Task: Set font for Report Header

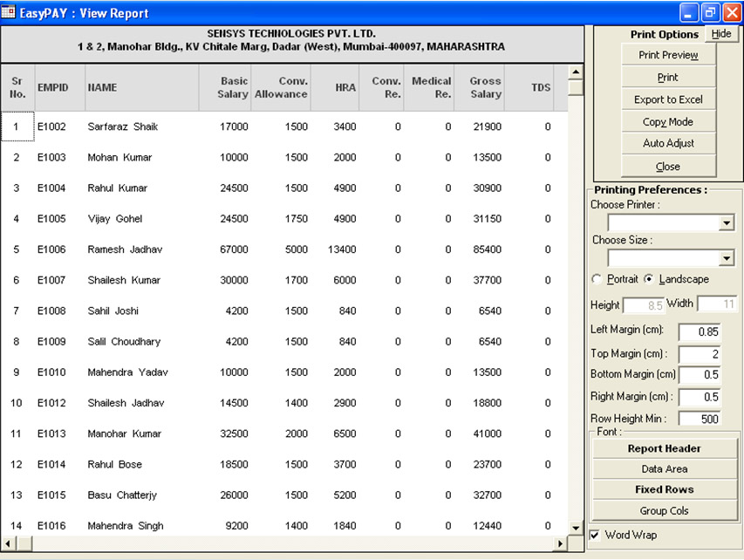Action: tap(665, 448)
